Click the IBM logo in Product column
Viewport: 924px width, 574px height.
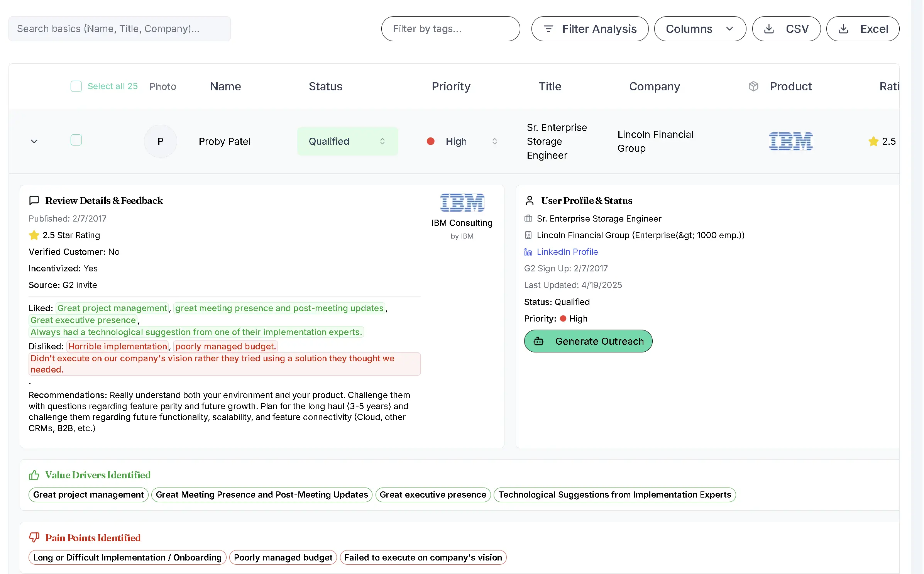pyautogui.click(x=790, y=141)
